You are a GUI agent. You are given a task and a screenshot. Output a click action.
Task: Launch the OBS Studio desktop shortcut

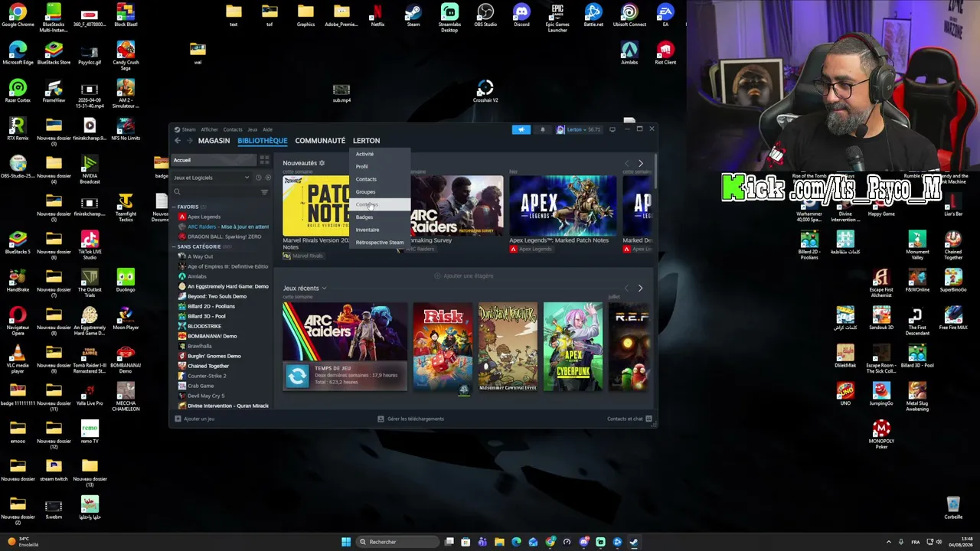click(x=485, y=15)
